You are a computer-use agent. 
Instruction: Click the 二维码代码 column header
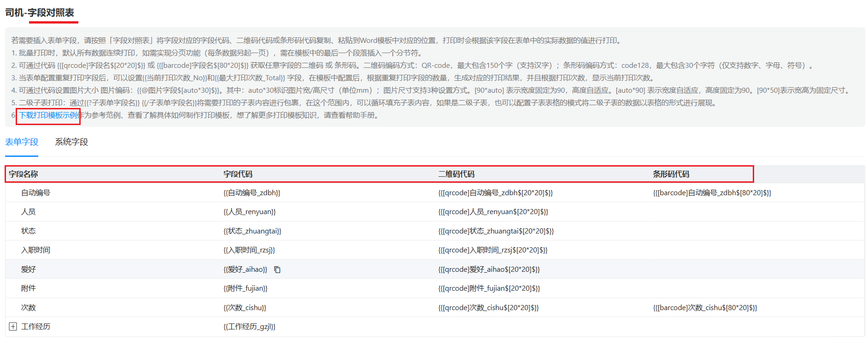[x=456, y=174]
